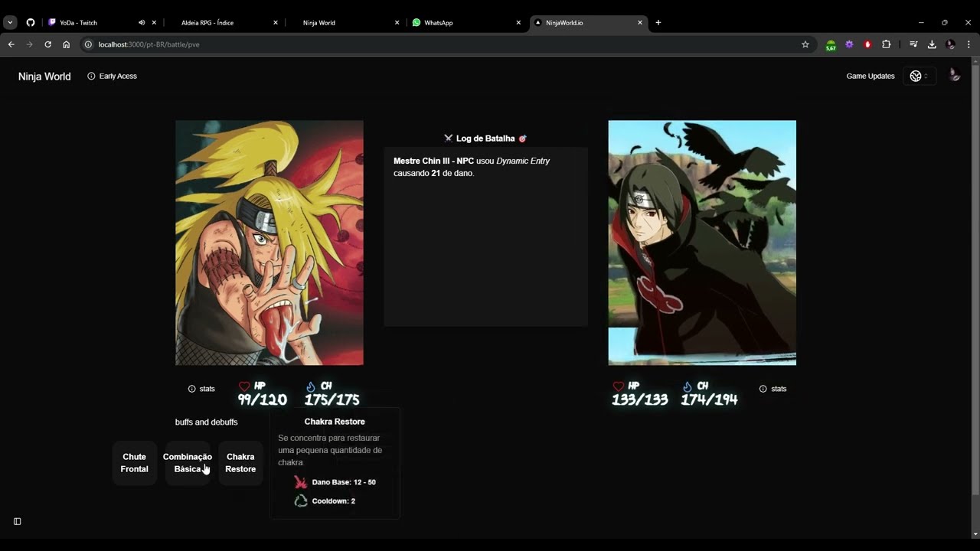Click the flame icon above 174/194
The height and width of the screenshot is (551, 980).
coord(687,386)
